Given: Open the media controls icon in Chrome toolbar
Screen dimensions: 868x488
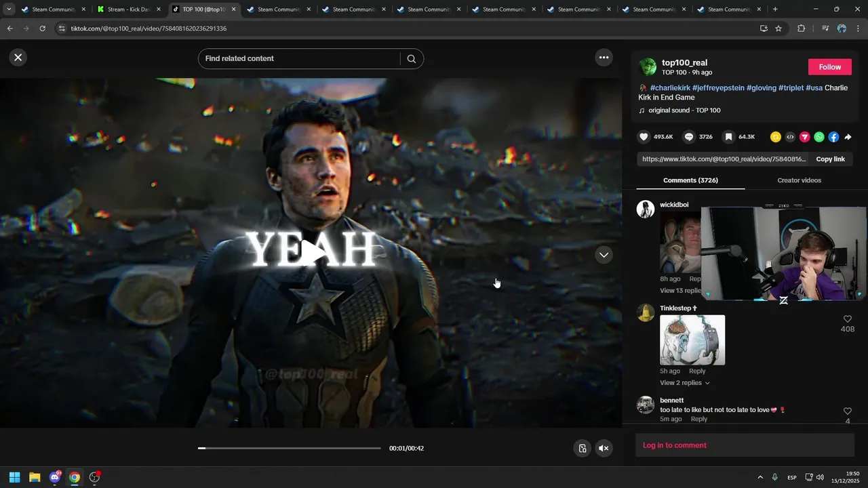Looking at the screenshot, I should pyautogui.click(x=825, y=28).
